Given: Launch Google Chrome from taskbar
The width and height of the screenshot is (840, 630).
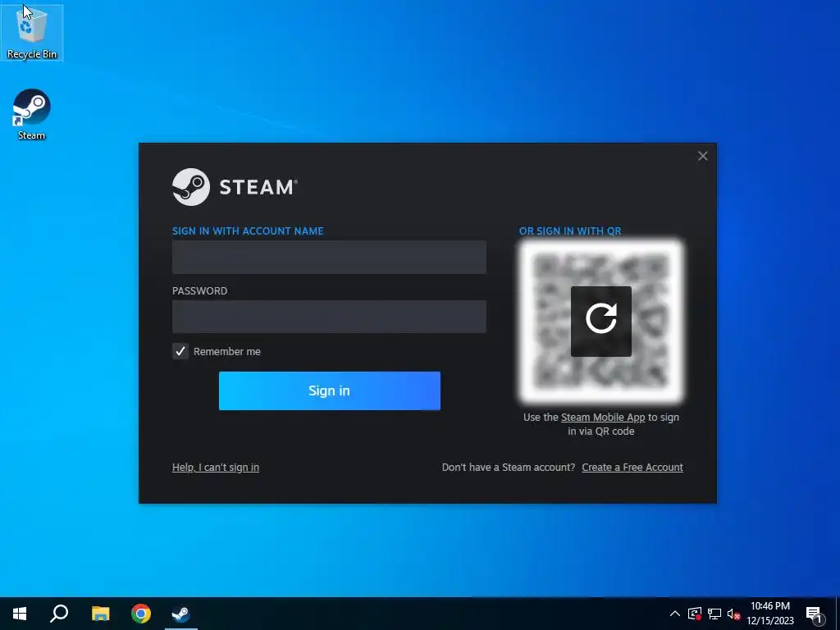Looking at the screenshot, I should 141,614.
